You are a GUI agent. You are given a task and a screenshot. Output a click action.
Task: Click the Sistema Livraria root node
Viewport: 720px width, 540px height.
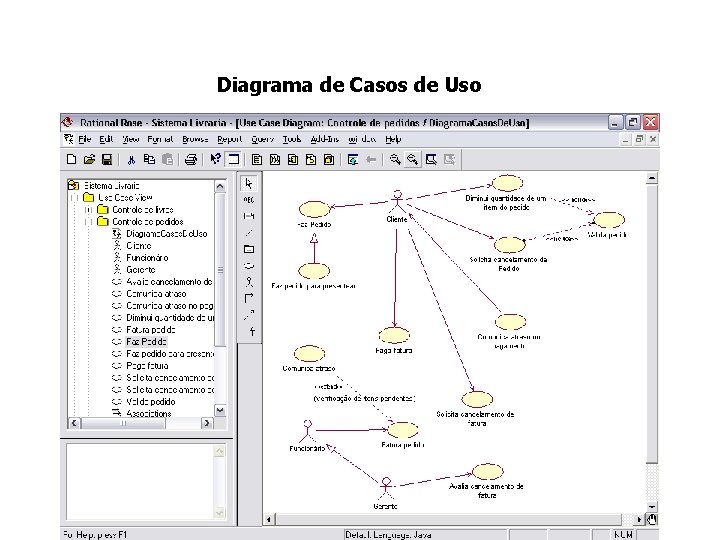point(111,186)
